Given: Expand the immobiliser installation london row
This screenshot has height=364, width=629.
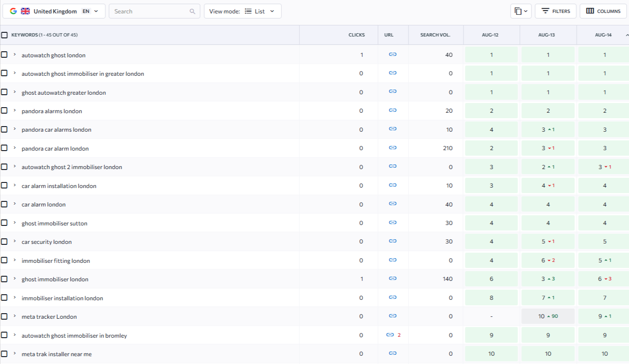Looking at the screenshot, I should coord(15,297).
